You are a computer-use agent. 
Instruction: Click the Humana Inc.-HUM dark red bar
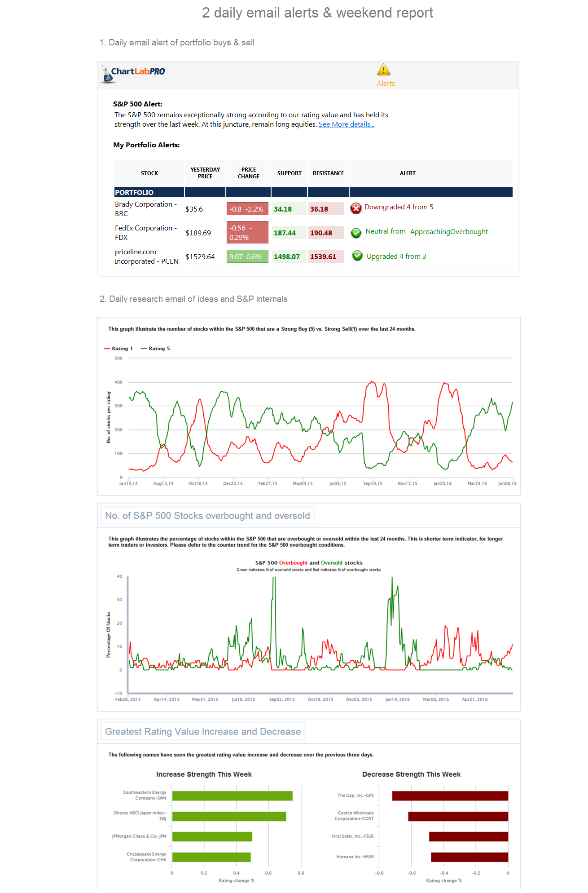pos(470,857)
